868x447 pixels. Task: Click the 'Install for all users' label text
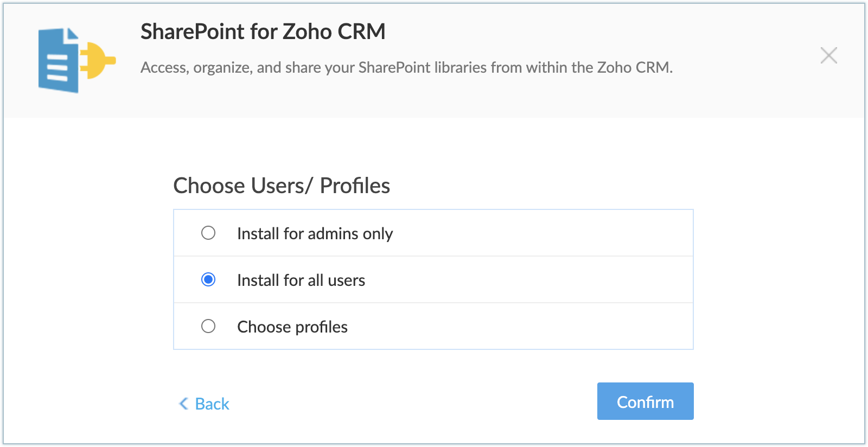tap(301, 280)
